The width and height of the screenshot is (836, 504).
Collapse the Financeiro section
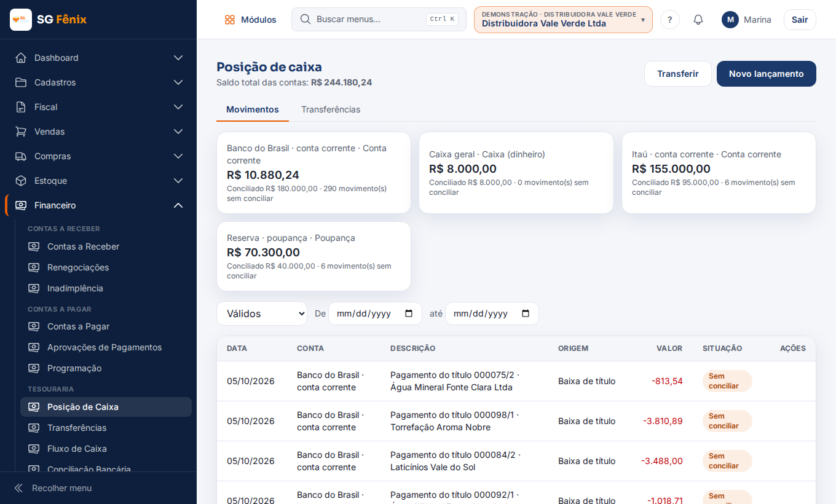(x=178, y=205)
